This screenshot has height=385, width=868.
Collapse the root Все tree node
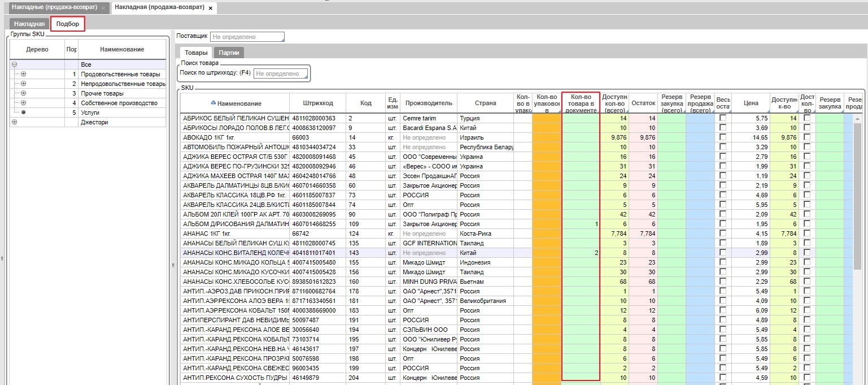coord(14,64)
